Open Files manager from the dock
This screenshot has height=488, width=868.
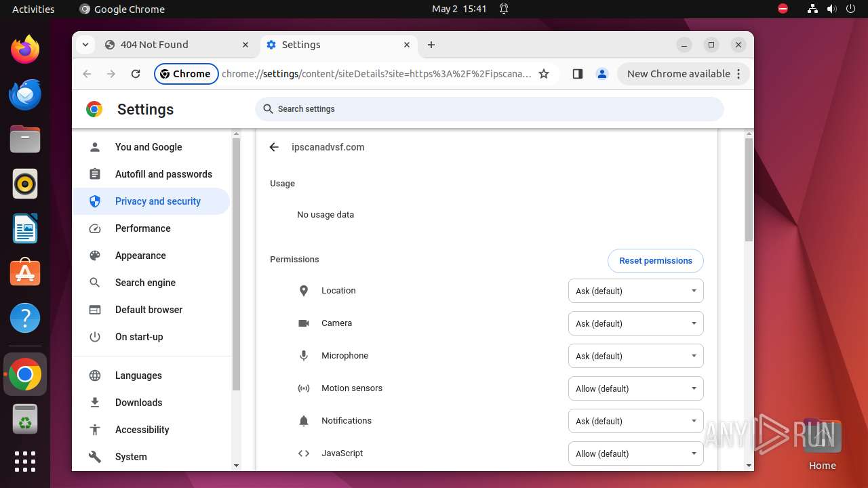point(25,139)
